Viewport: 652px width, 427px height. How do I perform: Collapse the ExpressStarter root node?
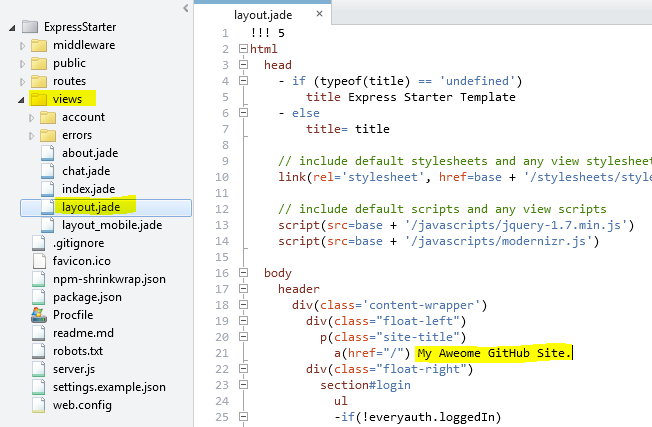coord(12,28)
